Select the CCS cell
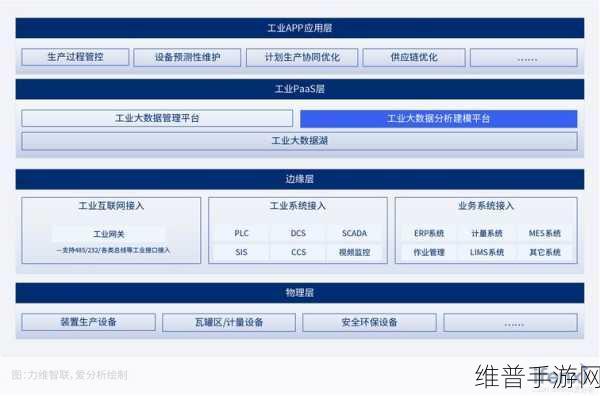 point(298,253)
